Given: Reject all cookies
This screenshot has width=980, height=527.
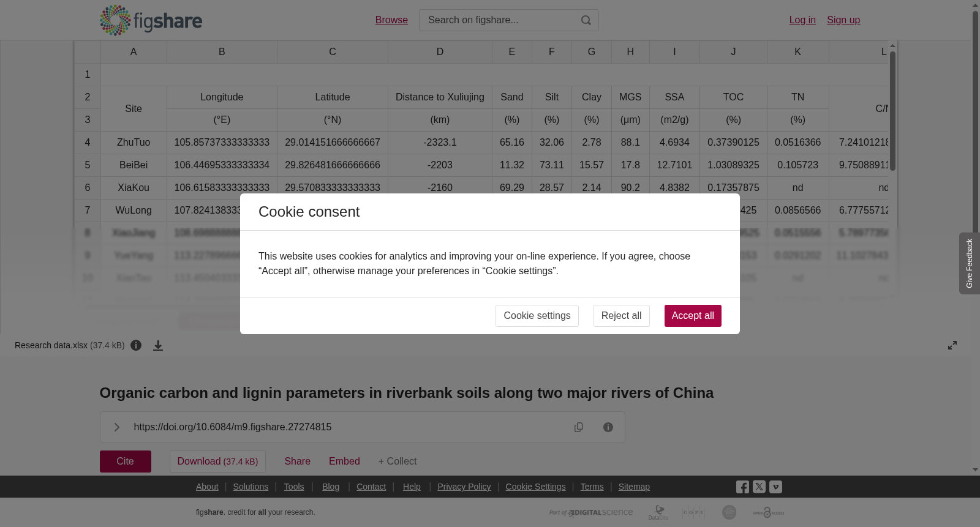Looking at the screenshot, I should (x=621, y=316).
